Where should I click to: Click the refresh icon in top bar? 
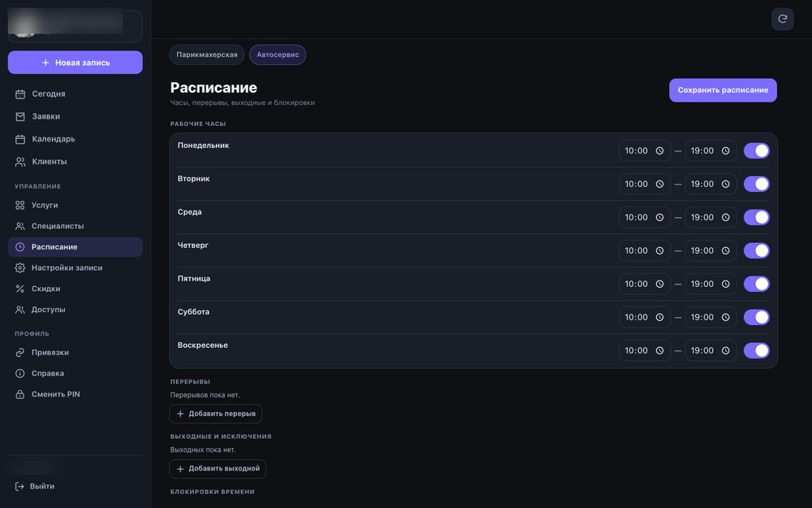coord(782,20)
